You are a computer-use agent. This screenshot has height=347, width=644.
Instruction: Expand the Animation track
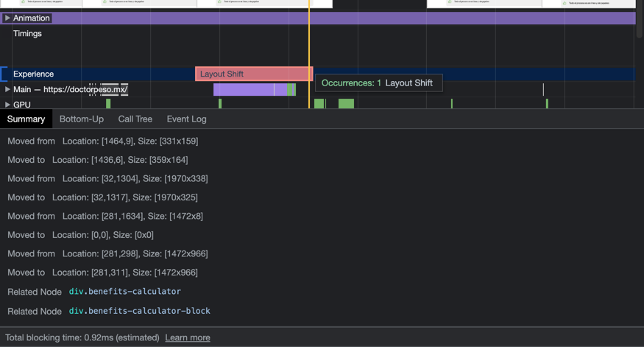click(7, 18)
